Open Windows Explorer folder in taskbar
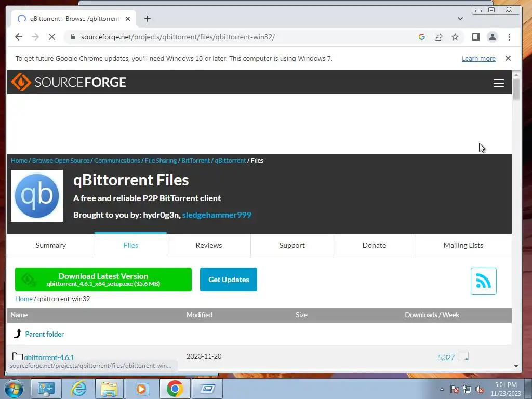The width and height of the screenshot is (532, 399). coord(109,389)
